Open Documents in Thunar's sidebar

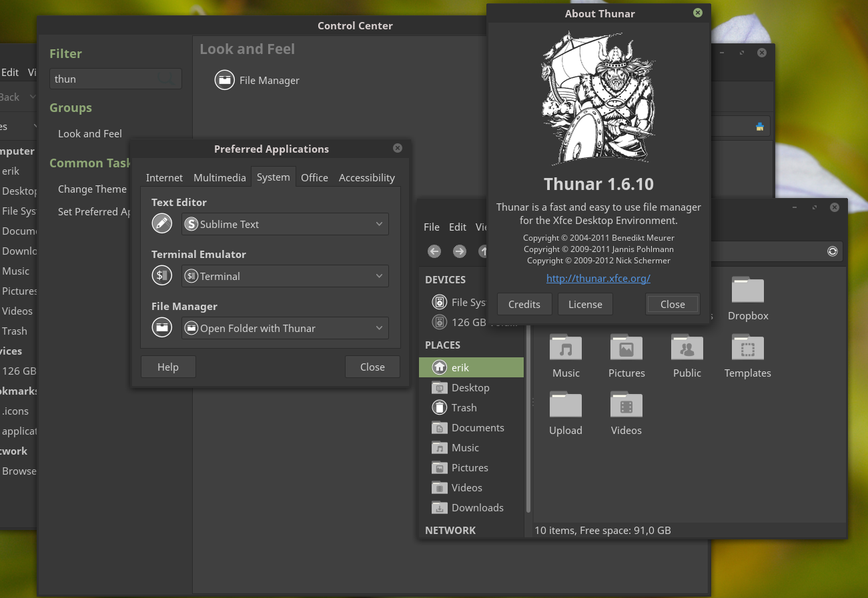click(471, 427)
